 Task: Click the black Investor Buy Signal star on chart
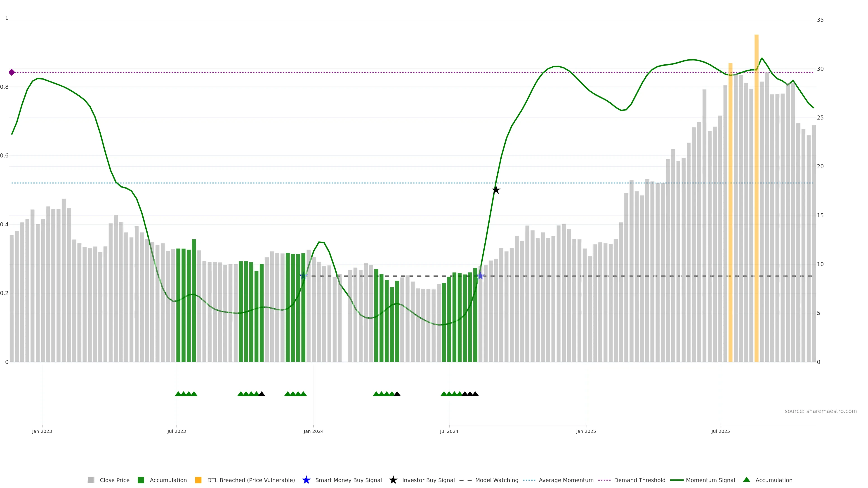(496, 190)
